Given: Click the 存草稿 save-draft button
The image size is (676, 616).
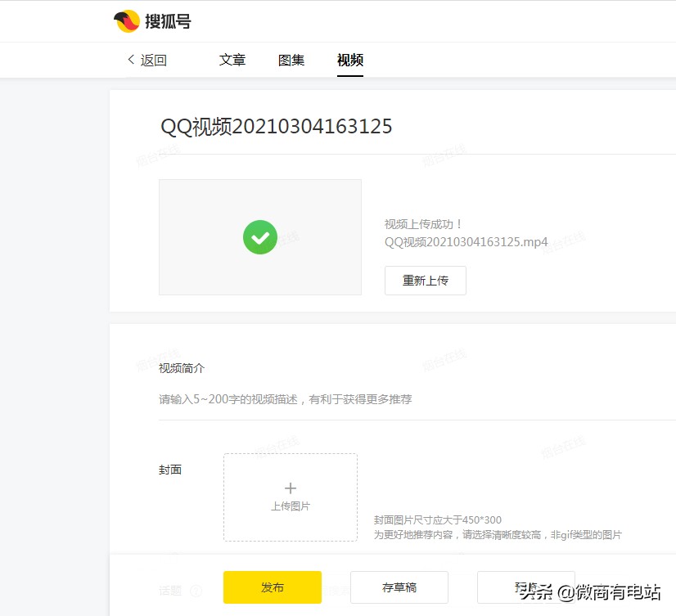Looking at the screenshot, I should (x=399, y=587).
